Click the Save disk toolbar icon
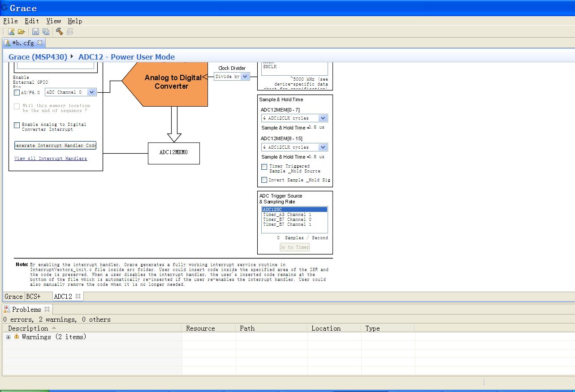Screen dimensions: 575x392 35,31
